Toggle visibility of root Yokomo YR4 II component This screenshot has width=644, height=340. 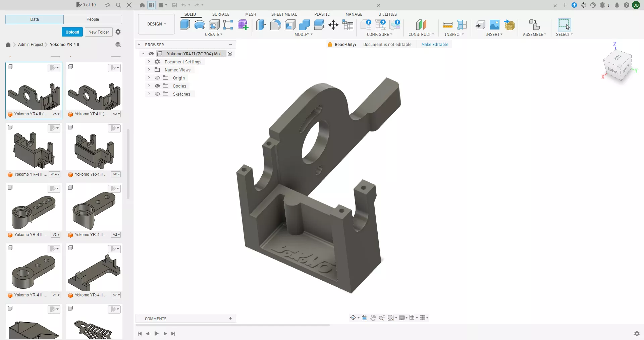click(x=151, y=54)
